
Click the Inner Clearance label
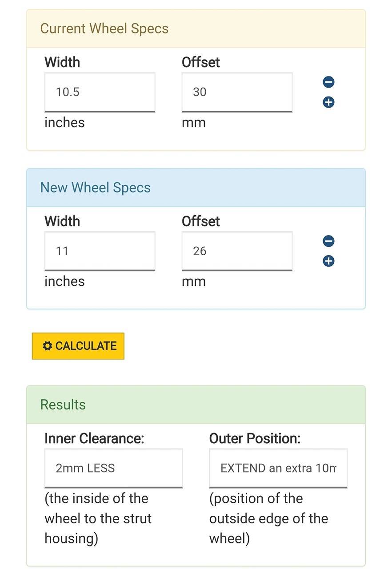pyautogui.click(x=94, y=438)
